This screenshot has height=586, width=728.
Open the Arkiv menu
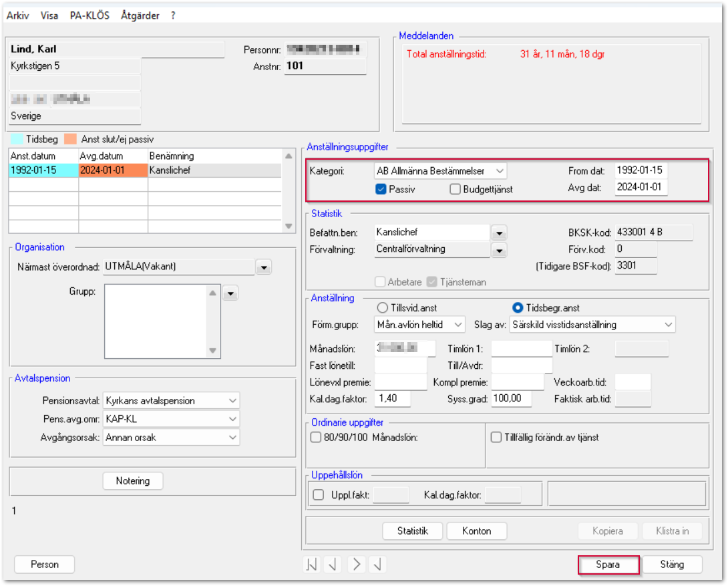click(x=18, y=15)
